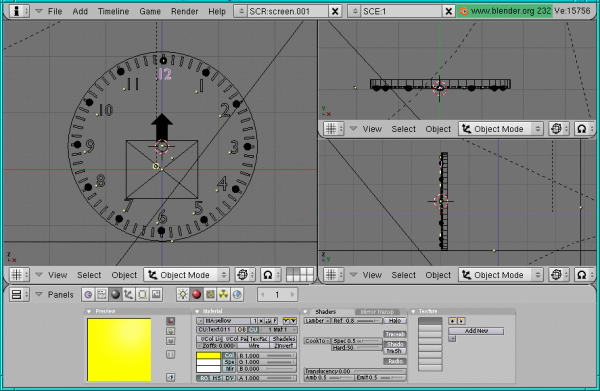Collapse the Preview panel triangle

tap(89, 311)
